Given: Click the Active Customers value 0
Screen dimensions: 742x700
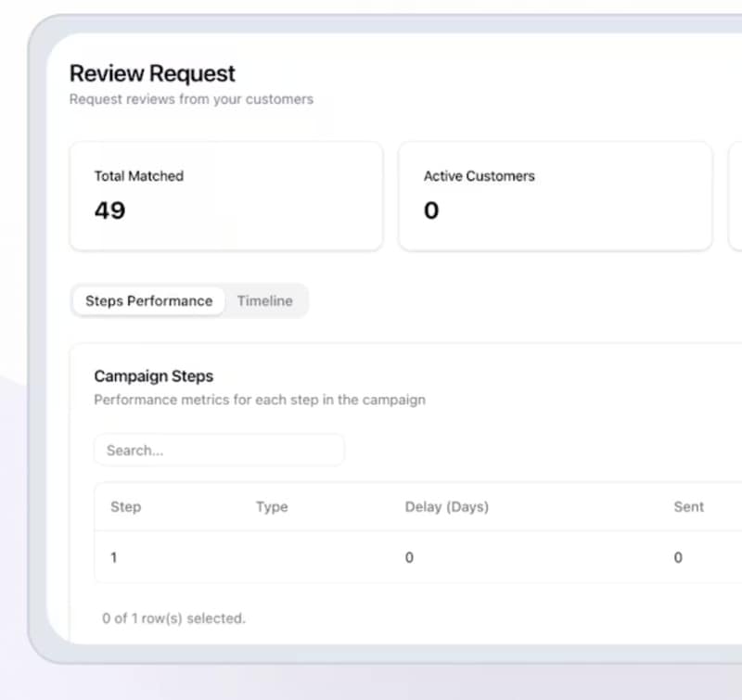Looking at the screenshot, I should coord(431,210).
